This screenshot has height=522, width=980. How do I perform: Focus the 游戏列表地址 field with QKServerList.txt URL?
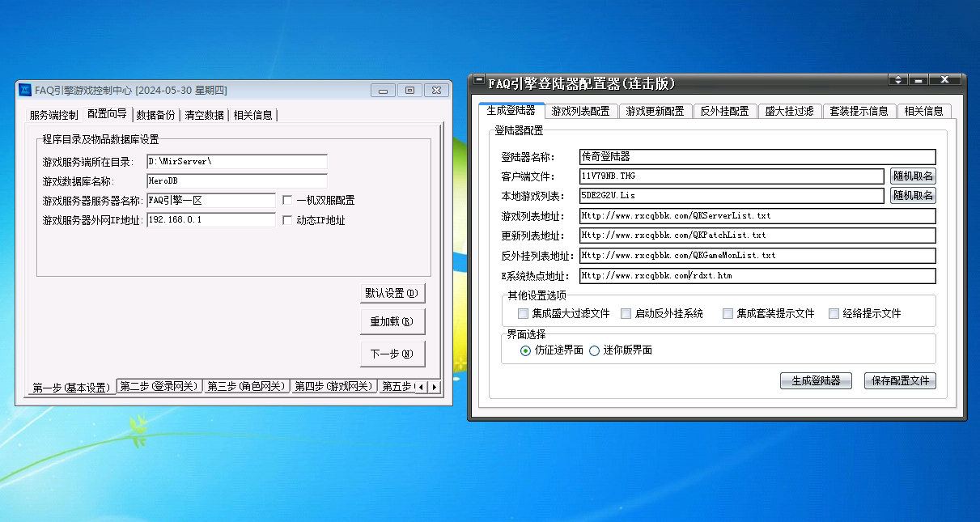tap(757, 216)
